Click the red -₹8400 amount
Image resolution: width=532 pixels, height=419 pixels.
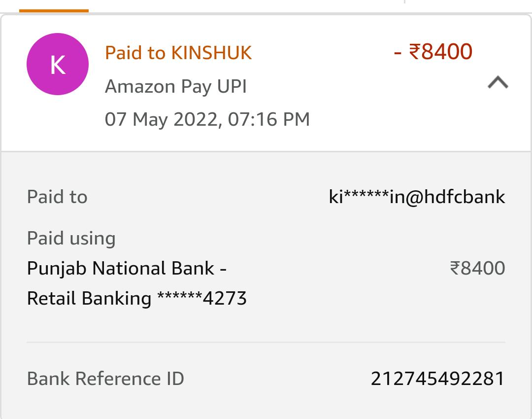(x=433, y=52)
